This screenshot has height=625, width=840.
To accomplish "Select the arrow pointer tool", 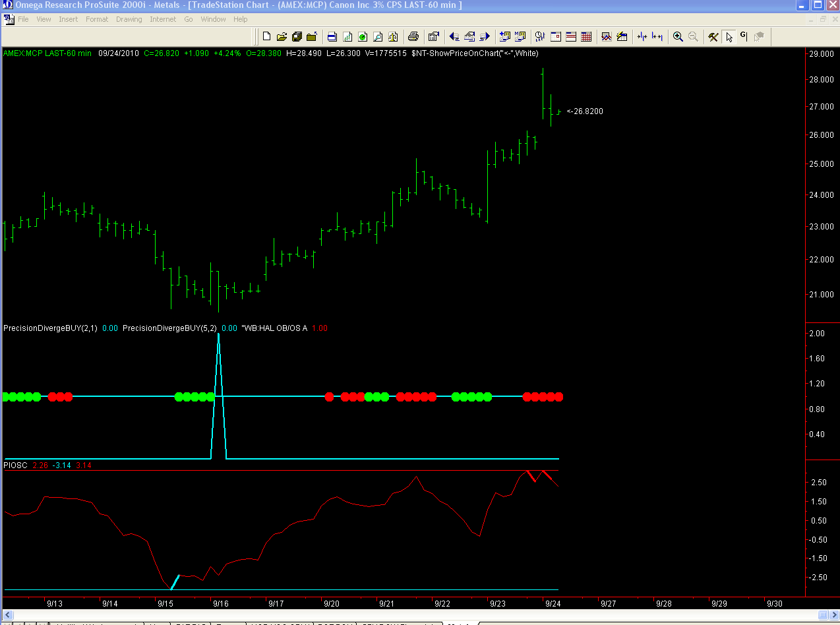I will (x=729, y=37).
